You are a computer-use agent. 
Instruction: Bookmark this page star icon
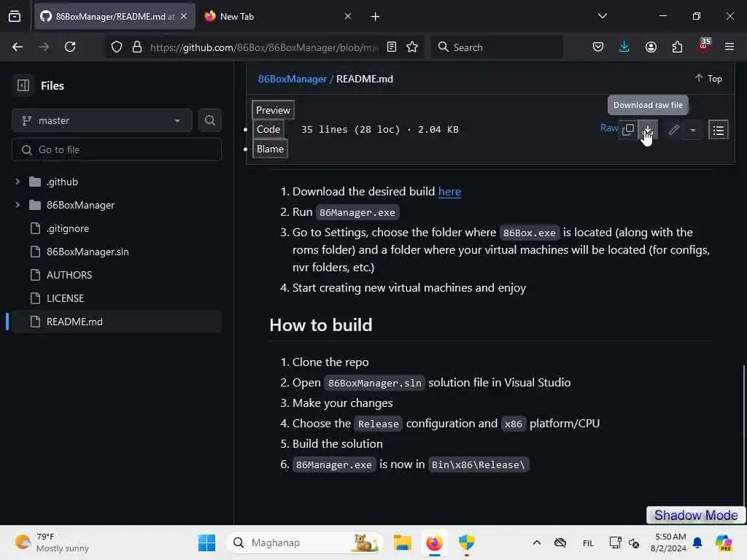point(412,47)
